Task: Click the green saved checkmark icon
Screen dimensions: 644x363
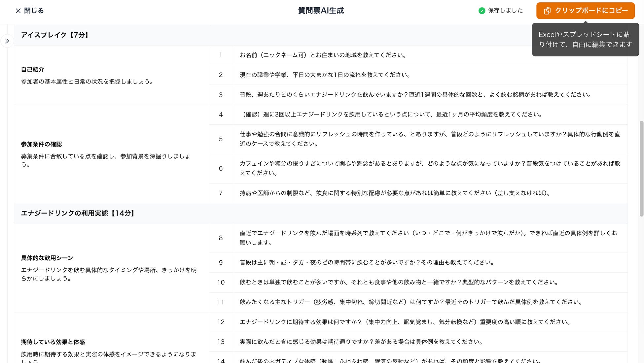Action: coord(482,11)
